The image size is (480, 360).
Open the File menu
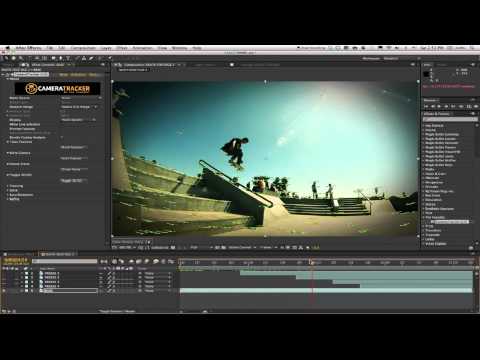click(50, 48)
